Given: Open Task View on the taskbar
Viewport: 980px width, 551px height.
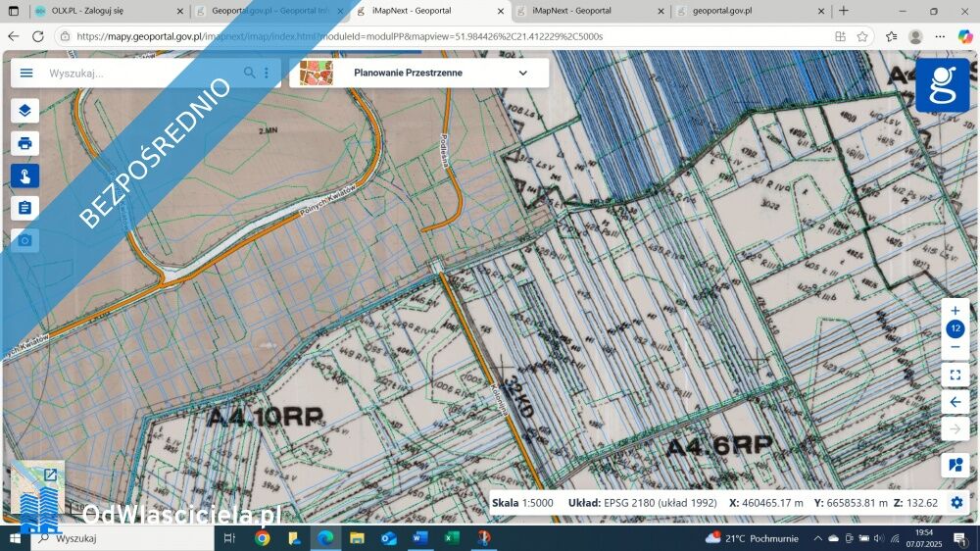Looking at the screenshot, I should tap(229, 538).
